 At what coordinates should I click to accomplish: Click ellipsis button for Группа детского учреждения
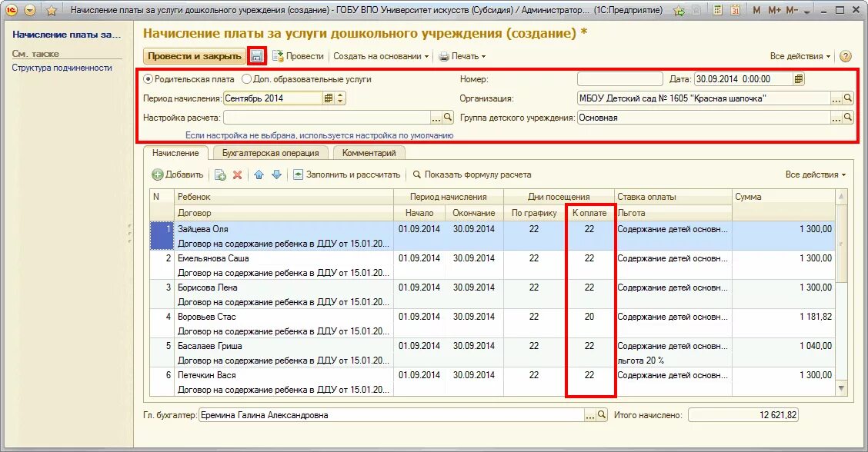836,118
